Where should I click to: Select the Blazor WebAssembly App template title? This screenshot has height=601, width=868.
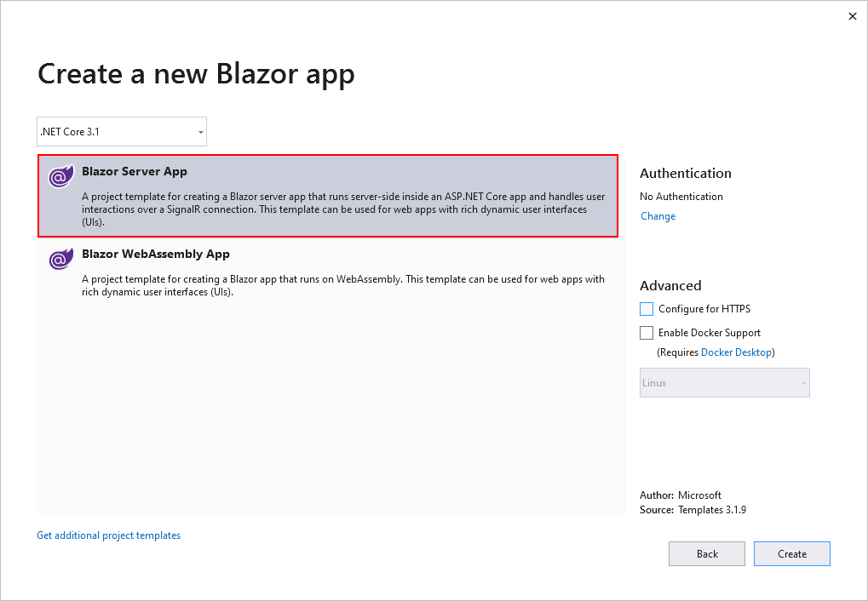pyautogui.click(x=156, y=255)
